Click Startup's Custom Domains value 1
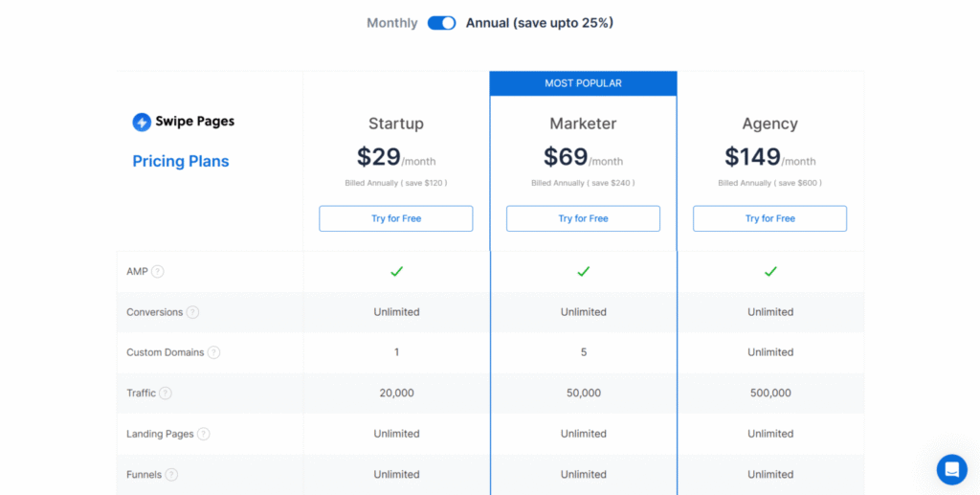 pyautogui.click(x=396, y=352)
